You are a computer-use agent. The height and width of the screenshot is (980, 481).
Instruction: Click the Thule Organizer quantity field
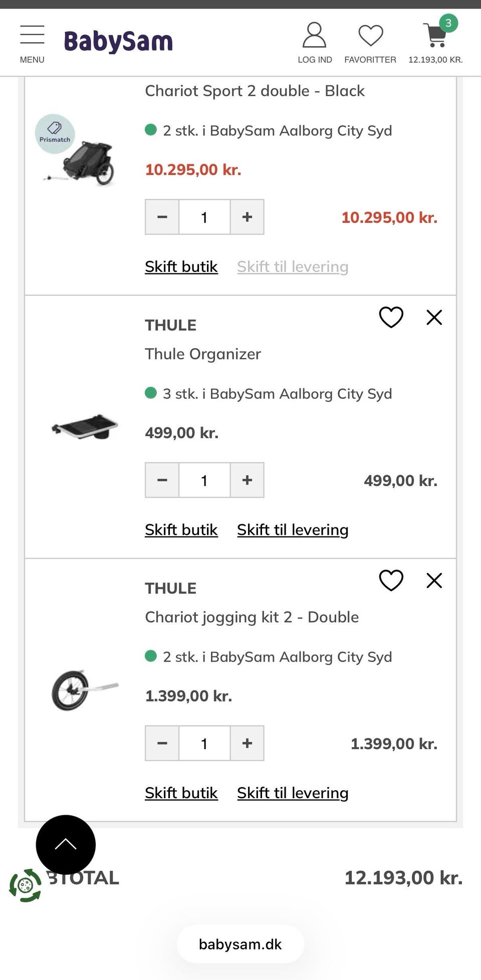click(x=204, y=480)
